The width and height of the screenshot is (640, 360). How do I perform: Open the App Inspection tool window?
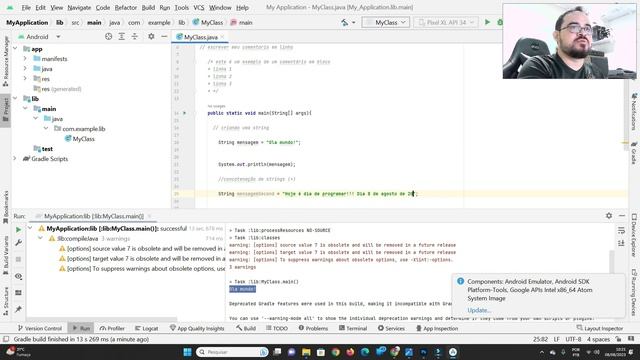[437, 328]
